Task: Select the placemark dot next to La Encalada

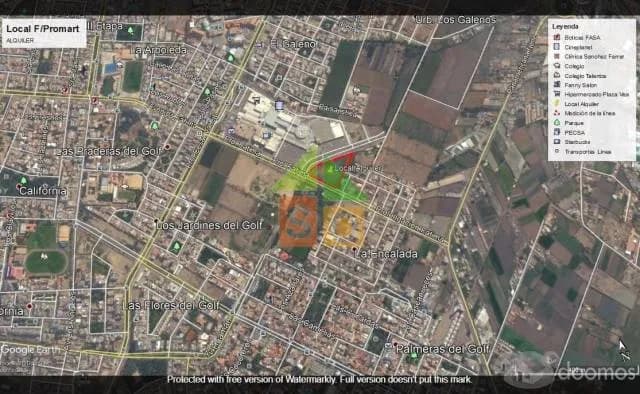Action: pos(354,249)
